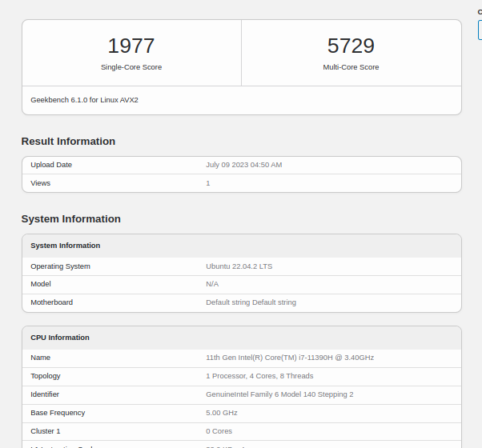This screenshot has height=448, width=482.
Task: Click the Upload Date label
Action: tap(51, 165)
